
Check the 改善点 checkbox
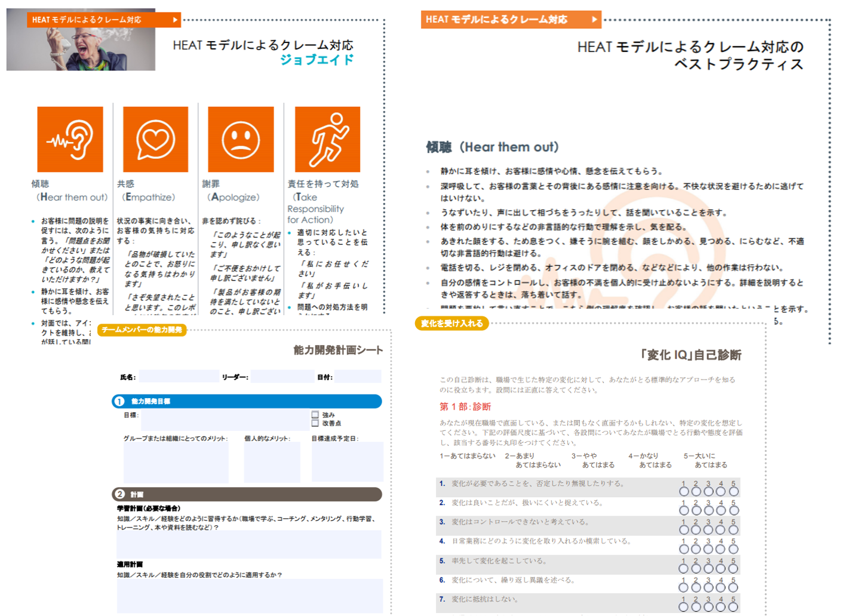coord(315,423)
